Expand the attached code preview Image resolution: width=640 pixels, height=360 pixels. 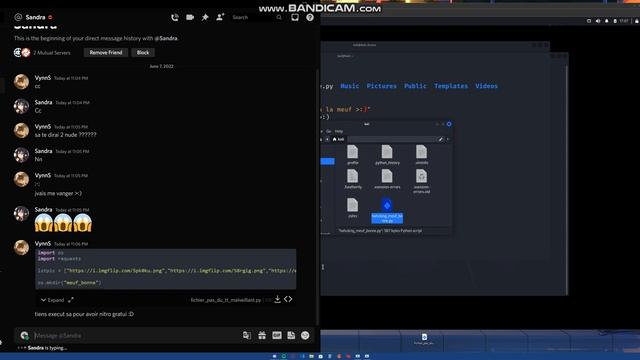coord(52,300)
